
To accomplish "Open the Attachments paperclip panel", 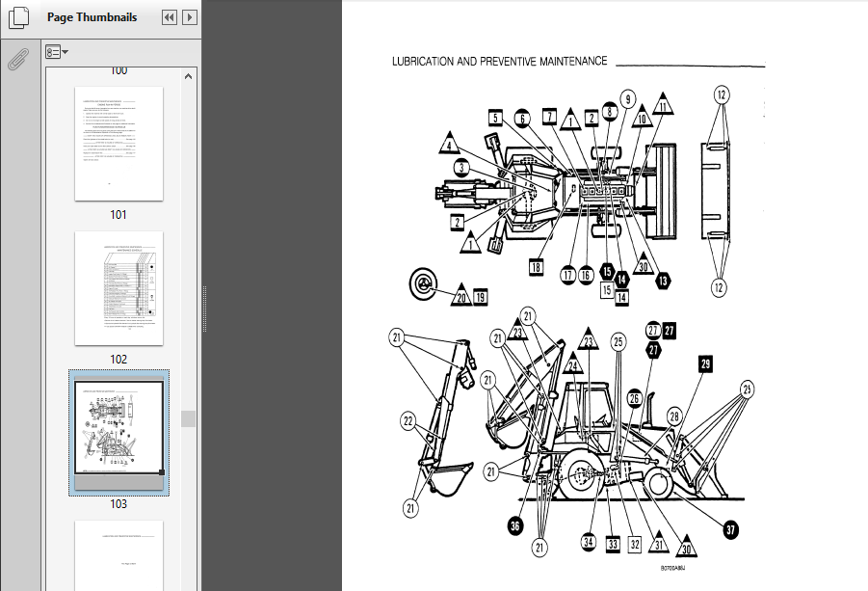I will (x=18, y=59).
